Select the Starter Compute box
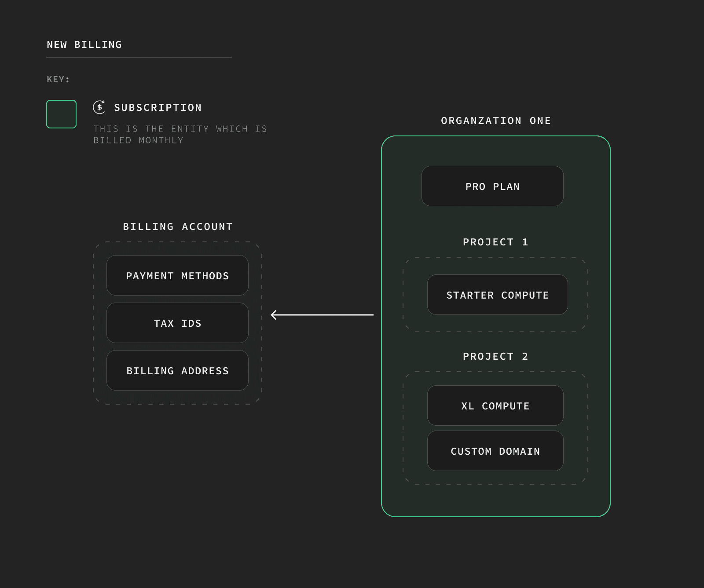 pos(497,295)
